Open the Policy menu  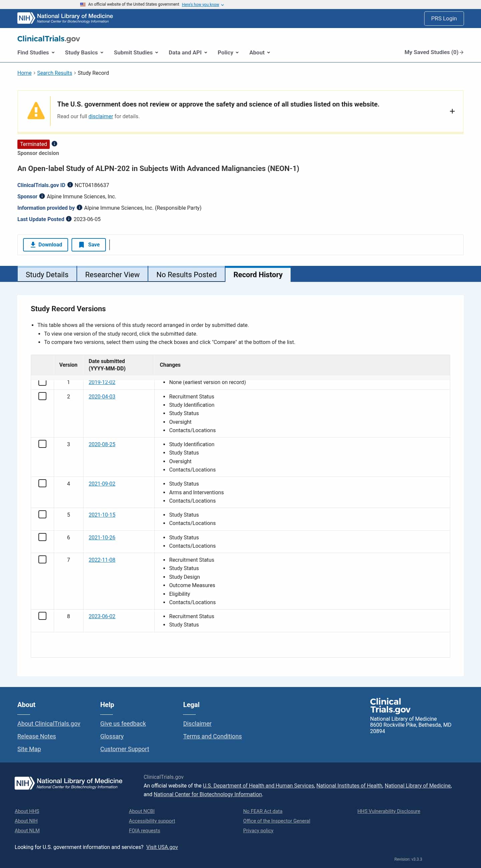(x=228, y=52)
